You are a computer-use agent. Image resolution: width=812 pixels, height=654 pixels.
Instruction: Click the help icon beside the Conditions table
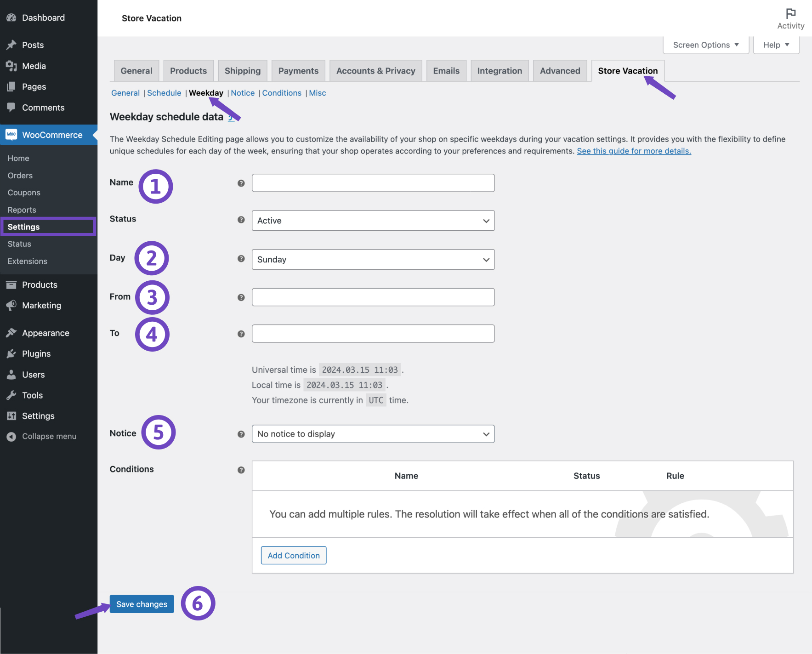point(240,470)
